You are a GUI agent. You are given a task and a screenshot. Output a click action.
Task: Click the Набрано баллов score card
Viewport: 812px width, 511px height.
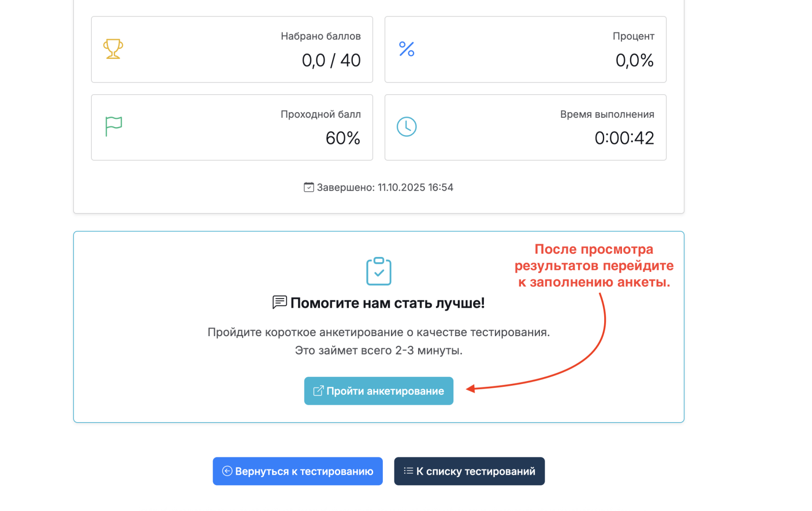tap(232, 49)
